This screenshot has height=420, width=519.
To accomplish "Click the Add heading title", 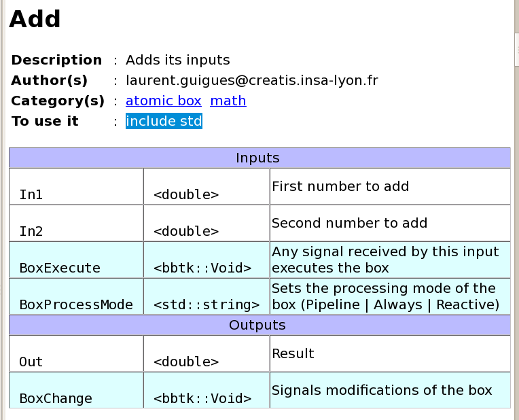I will 35,19.
